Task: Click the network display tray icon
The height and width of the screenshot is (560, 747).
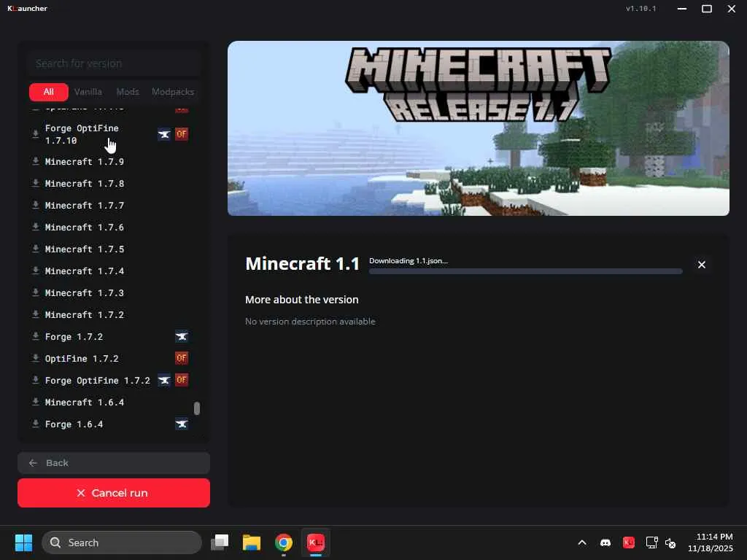Action: point(651,542)
